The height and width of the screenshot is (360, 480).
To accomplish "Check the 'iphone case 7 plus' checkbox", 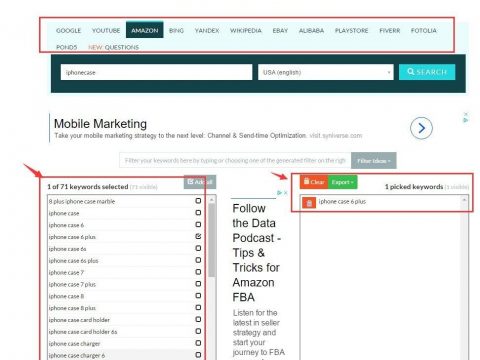I will click(198, 284).
